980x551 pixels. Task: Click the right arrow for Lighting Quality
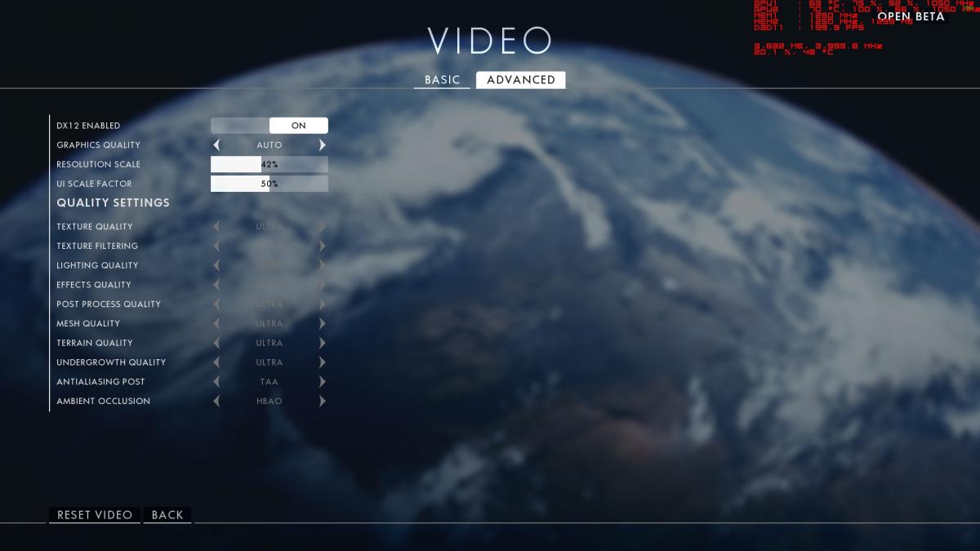click(x=323, y=265)
